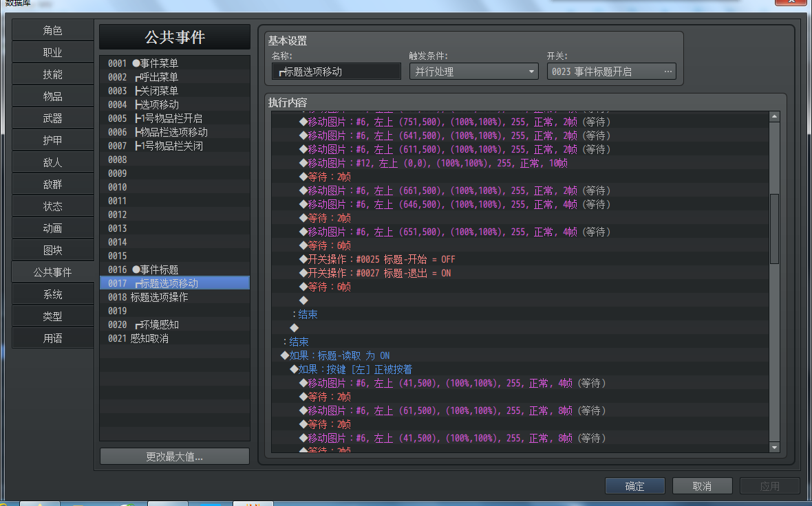Select common event 0020 环境感知

click(175, 325)
